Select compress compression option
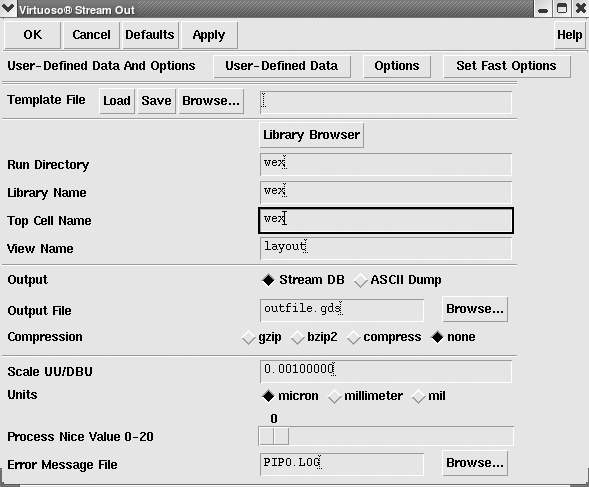Image resolution: width=589 pixels, height=487 pixels. pyautogui.click(x=384, y=337)
